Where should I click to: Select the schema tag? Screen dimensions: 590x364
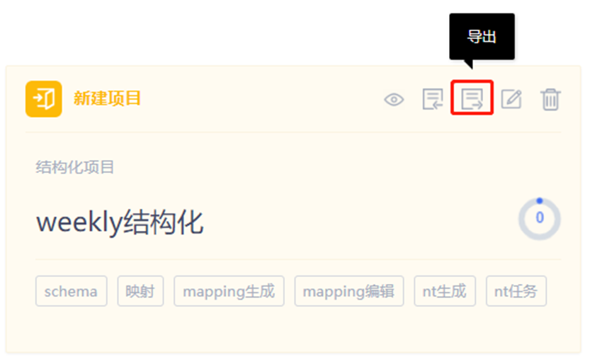72,291
